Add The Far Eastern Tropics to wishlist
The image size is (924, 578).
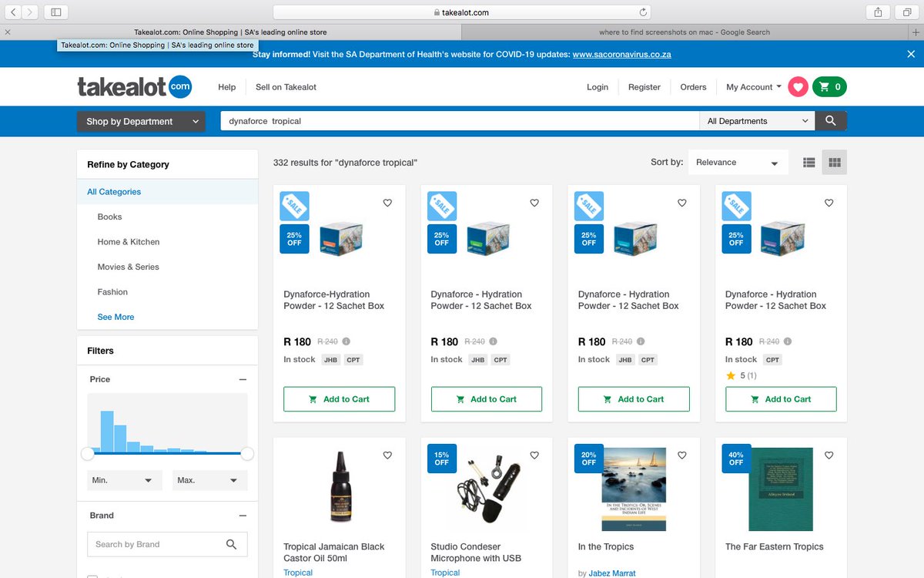click(x=829, y=455)
